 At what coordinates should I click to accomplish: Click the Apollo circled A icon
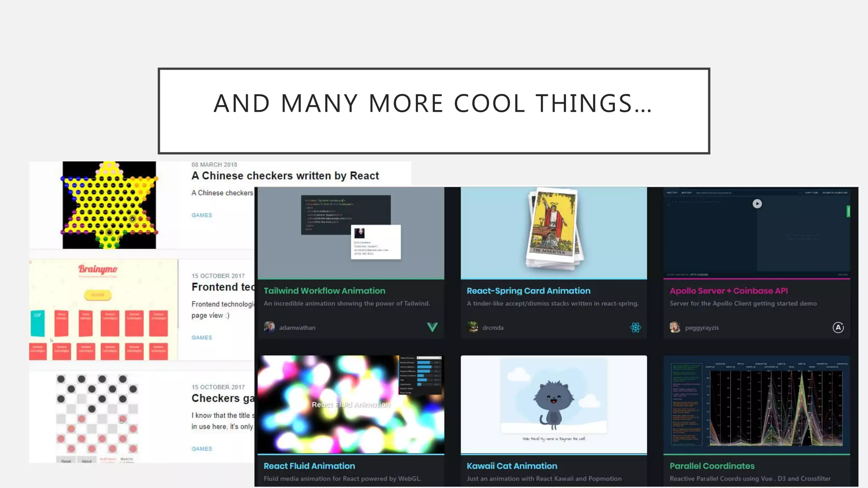[838, 327]
